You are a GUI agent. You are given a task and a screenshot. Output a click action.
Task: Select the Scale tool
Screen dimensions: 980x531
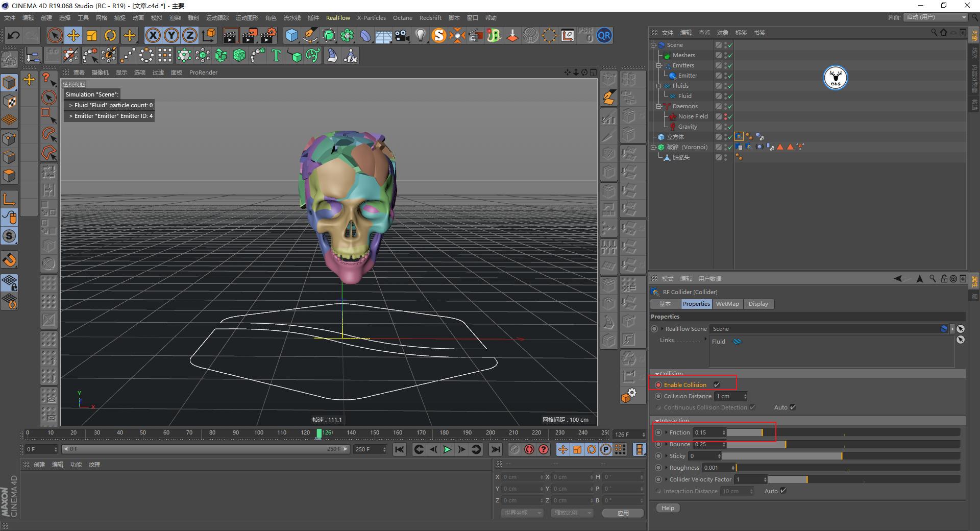pyautogui.click(x=92, y=35)
